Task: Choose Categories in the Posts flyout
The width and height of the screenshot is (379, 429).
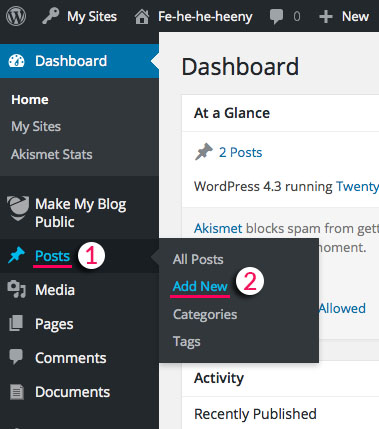Action: click(205, 314)
